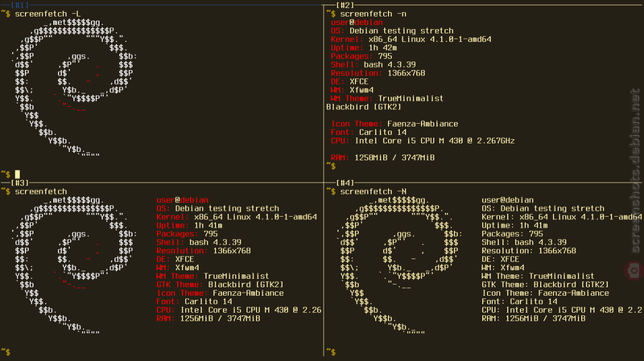Click the CPU line in pane #3
Image resolution: width=644 pixels, height=361 pixels.
[x=238, y=310]
